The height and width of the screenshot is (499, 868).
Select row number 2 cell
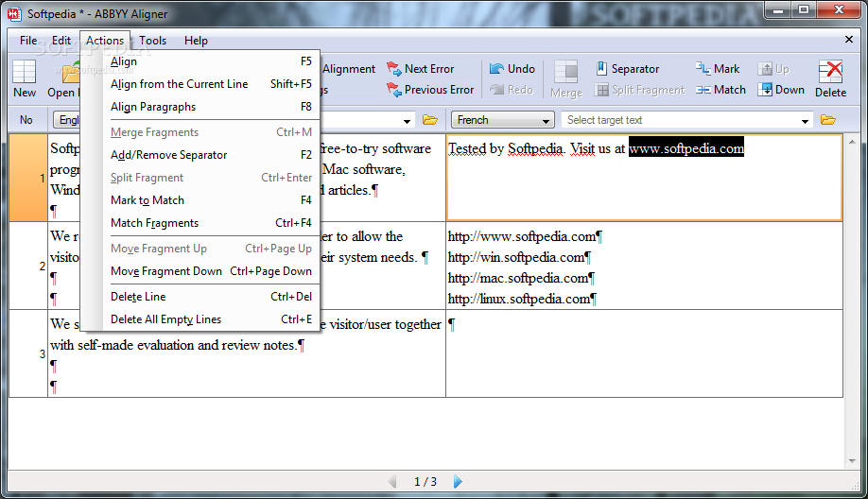click(28, 267)
